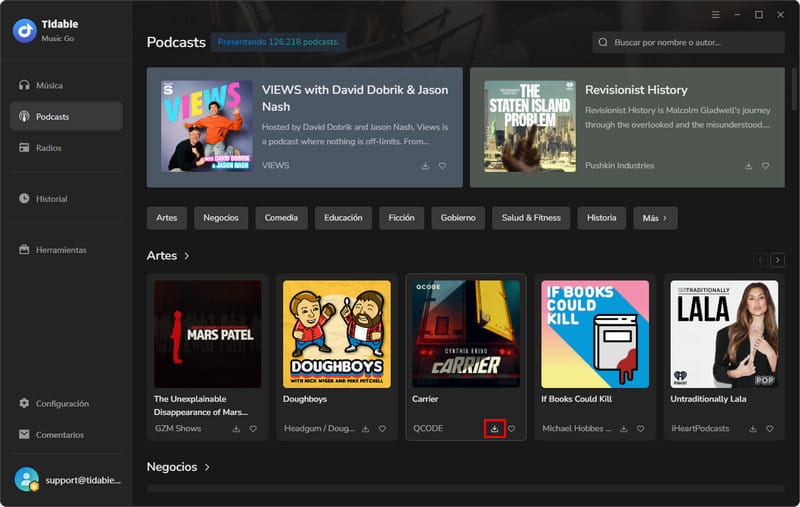The width and height of the screenshot is (800, 507).
Task: Go to Radios label in sidebar
Action: click(x=48, y=148)
